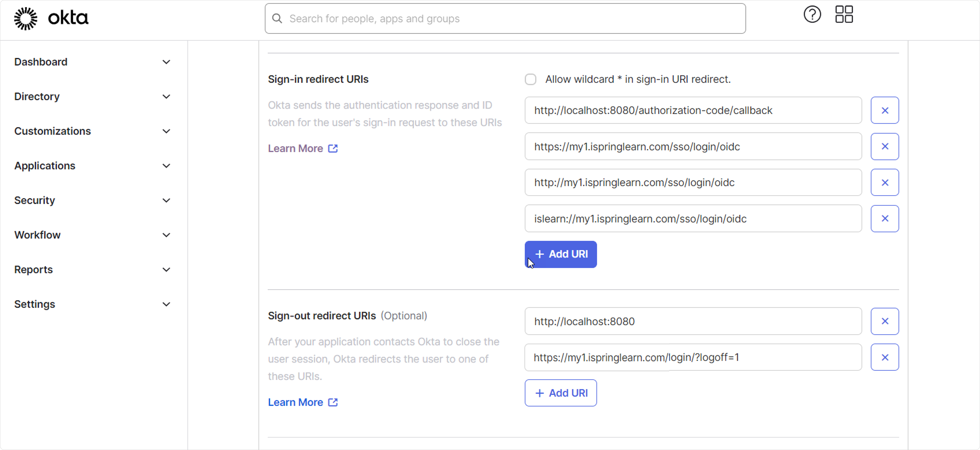Remove the localhost authorization-code callback URI
Image resolution: width=980 pixels, height=450 pixels.
(884, 110)
